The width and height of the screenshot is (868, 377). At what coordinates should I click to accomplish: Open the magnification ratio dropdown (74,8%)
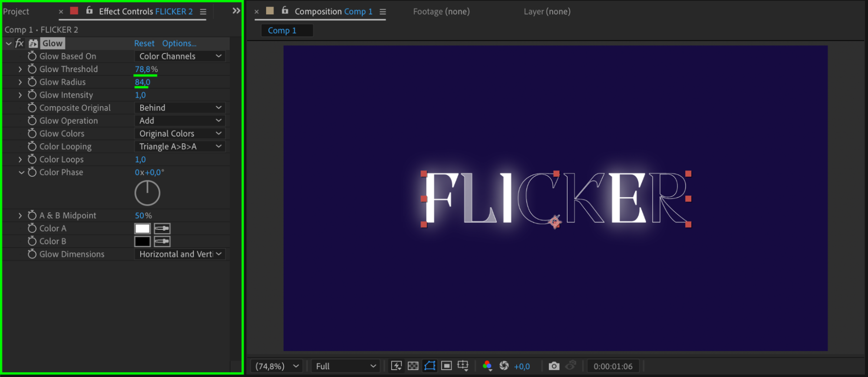tap(277, 366)
